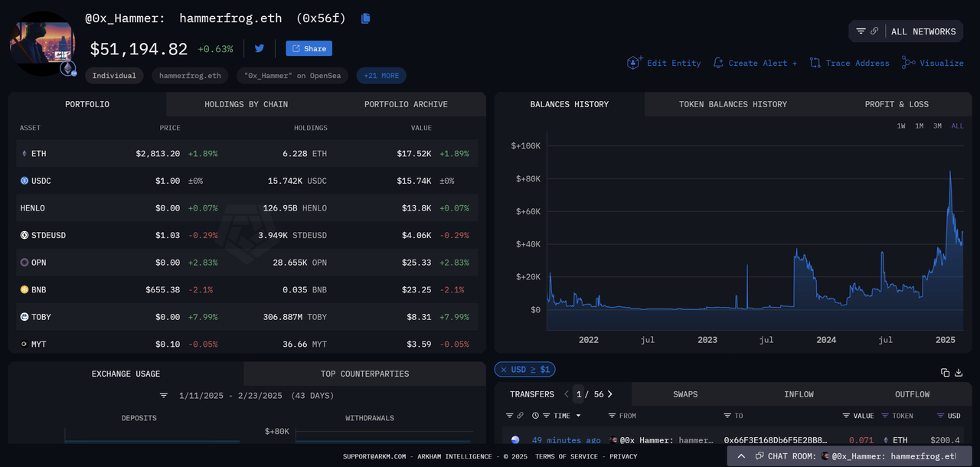Click the STDEUSD token icon
980x467 pixels.
[x=24, y=235]
